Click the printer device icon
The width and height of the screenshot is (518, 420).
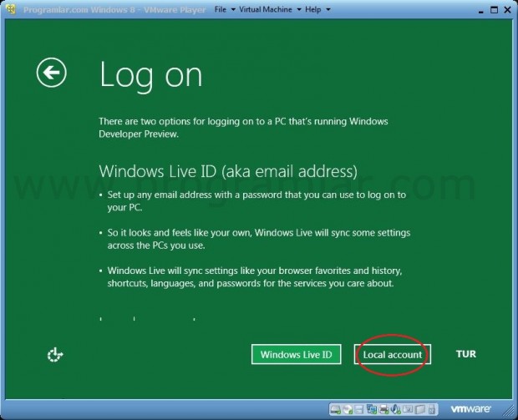point(383,409)
